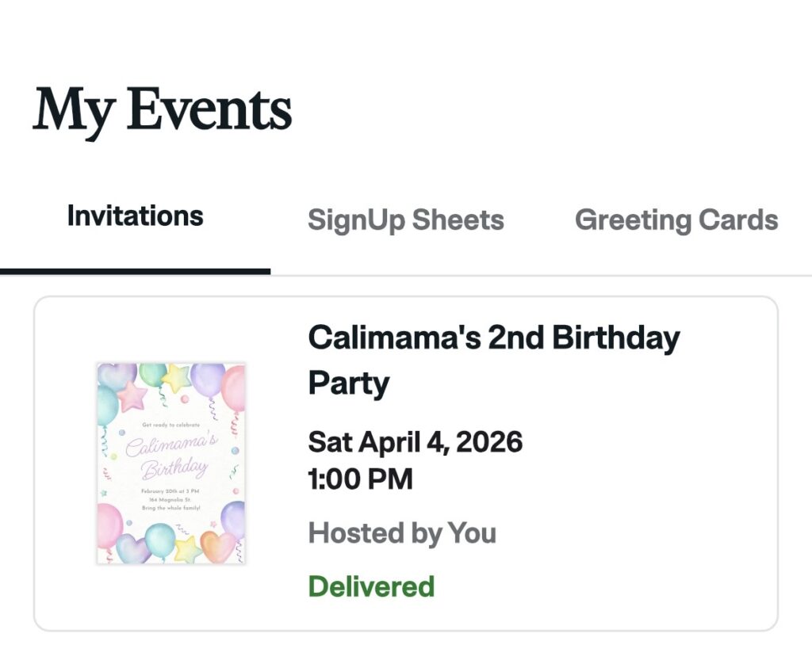Open the SignUp Sheets tab
812x645 pixels.
tap(405, 219)
